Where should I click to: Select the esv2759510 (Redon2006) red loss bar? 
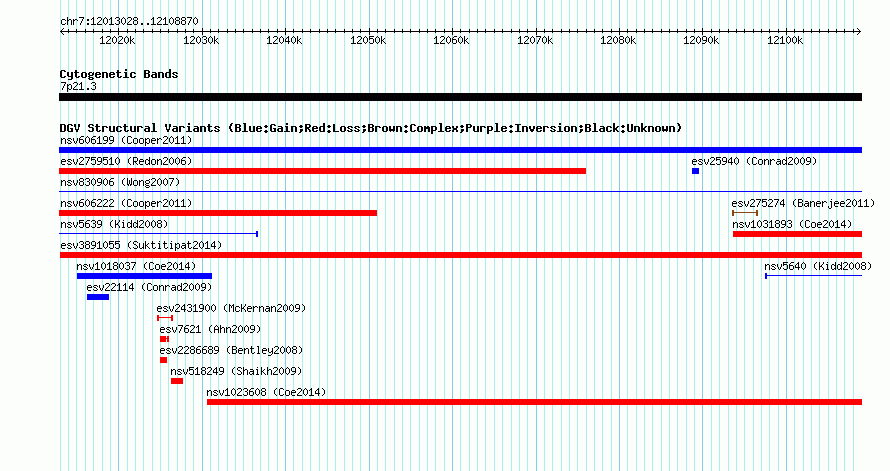coord(322,171)
